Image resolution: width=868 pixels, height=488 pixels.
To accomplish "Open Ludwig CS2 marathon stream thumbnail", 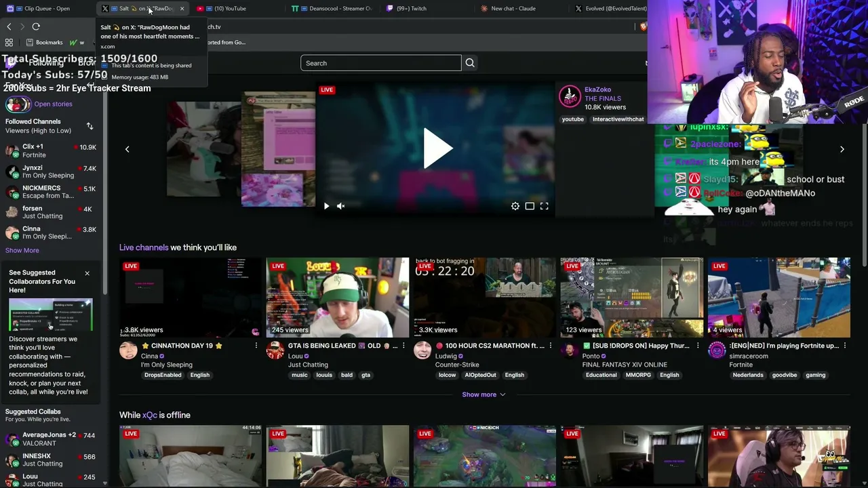I will coord(485,297).
